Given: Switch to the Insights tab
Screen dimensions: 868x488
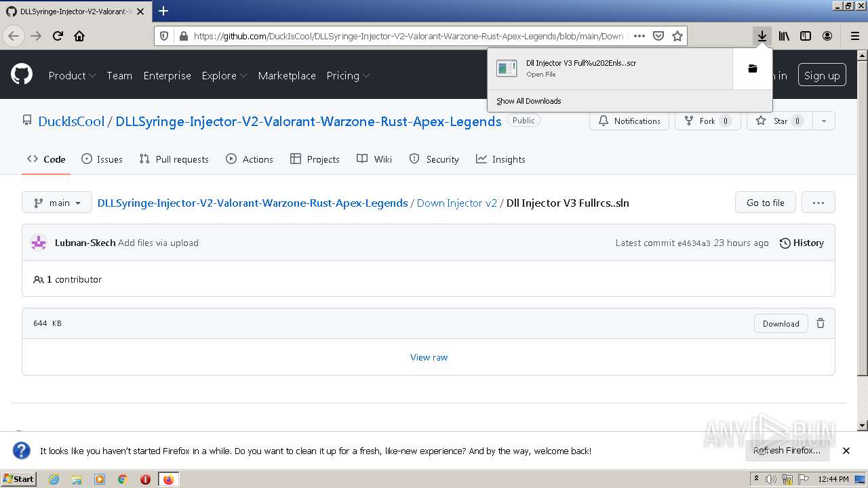Looking at the screenshot, I should pos(500,159).
